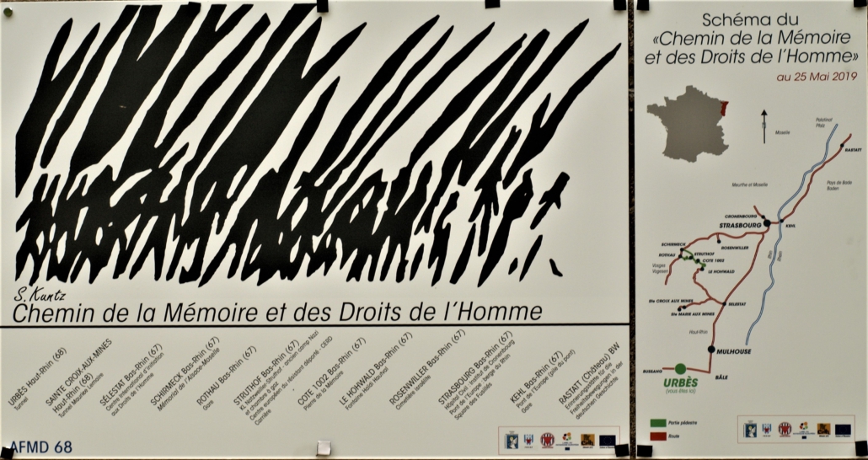Click the green 'Partie pédestre' legend swatch
Screen dimensions: 868x460
(657, 423)
